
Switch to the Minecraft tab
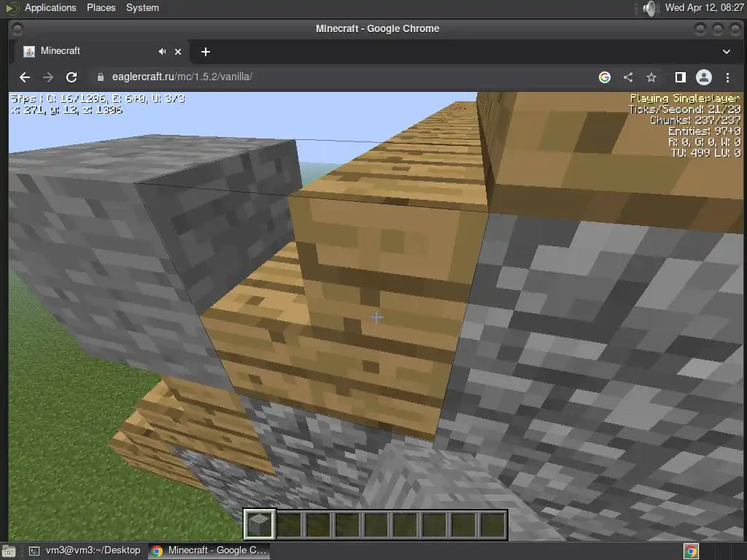[x=100, y=52]
